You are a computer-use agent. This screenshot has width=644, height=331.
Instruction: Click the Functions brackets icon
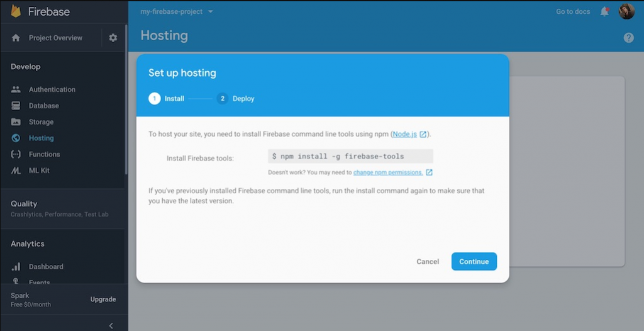(16, 154)
